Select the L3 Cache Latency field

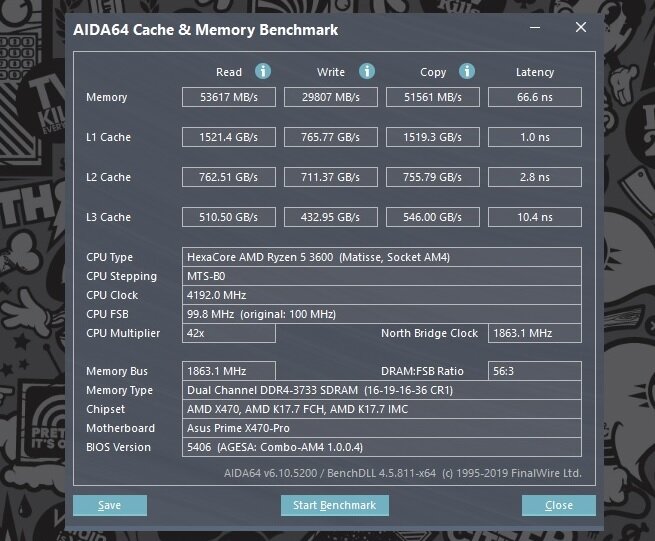tap(535, 217)
